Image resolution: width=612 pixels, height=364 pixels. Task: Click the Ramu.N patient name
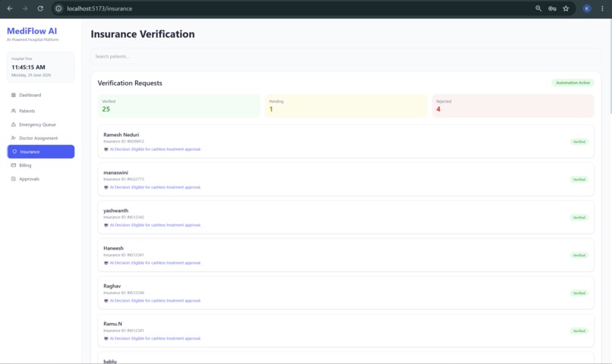click(112, 324)
